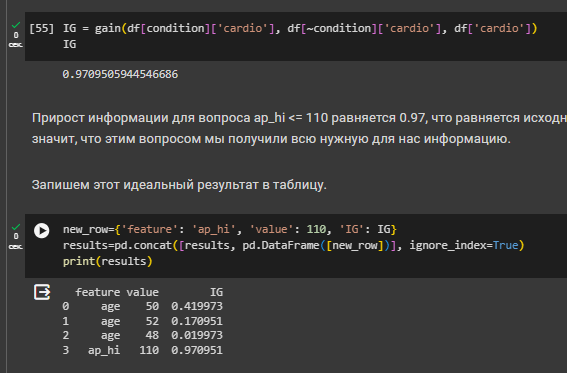Click execution count [55] of first cell
Viewport: 567px width, 373px height.
(x=42, y=28)
